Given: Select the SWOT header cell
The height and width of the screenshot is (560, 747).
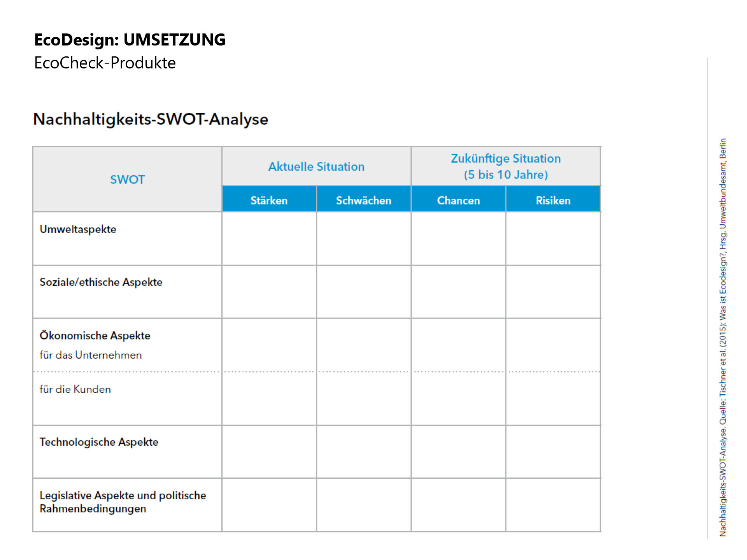Looking at the screenshot, I should pos(127,179).
